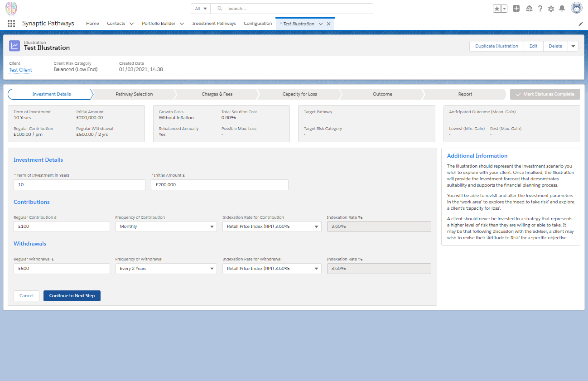Open the favorites list dropdown arrow

click(504, 9)
